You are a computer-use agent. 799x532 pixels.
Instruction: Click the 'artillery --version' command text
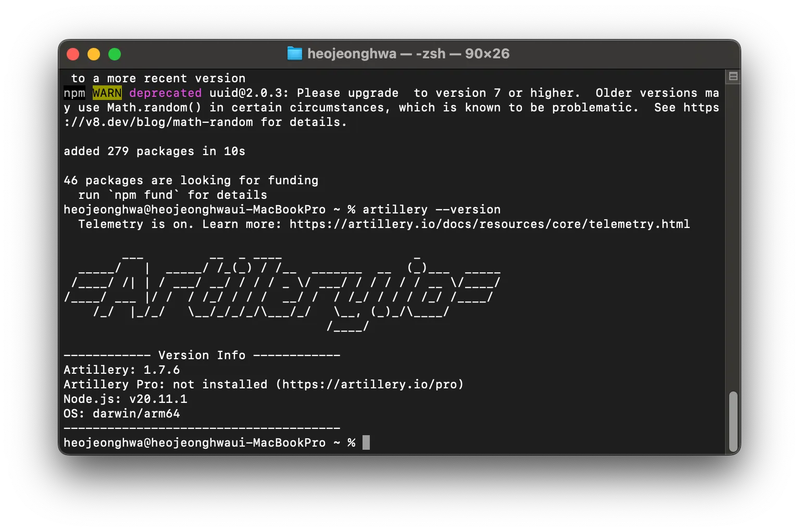(x=431, y=210)
